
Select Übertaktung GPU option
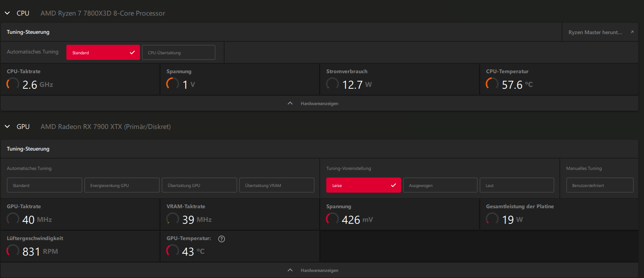pyautogui.click(x=199, y=185)
